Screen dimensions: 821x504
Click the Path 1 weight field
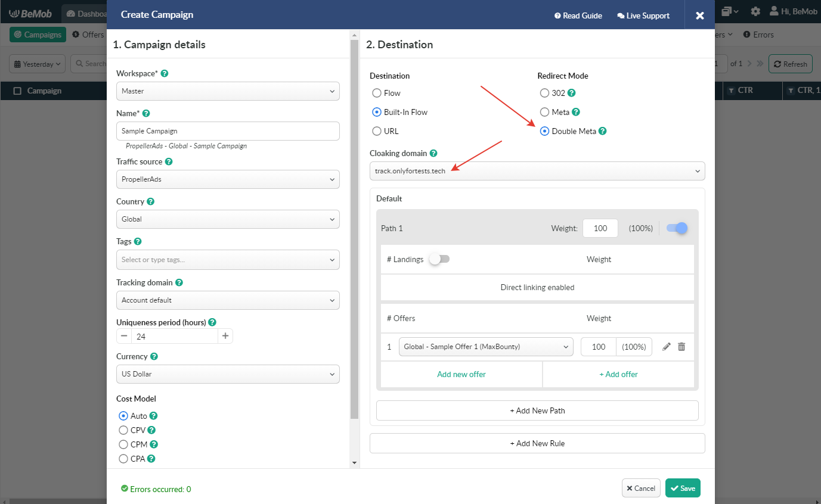[600, 228]
